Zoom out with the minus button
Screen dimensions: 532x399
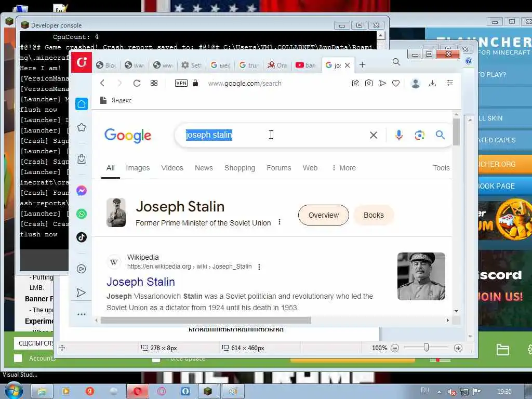coord(395,348)
